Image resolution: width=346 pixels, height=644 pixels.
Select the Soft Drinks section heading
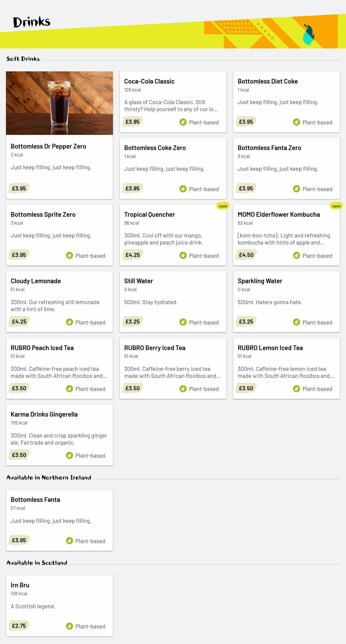[x=23, y=59]
